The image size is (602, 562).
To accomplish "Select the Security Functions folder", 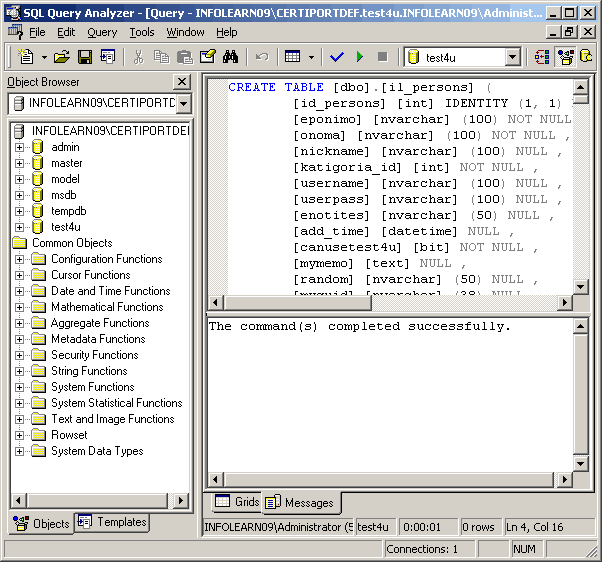I will click(x=95, y=355).
